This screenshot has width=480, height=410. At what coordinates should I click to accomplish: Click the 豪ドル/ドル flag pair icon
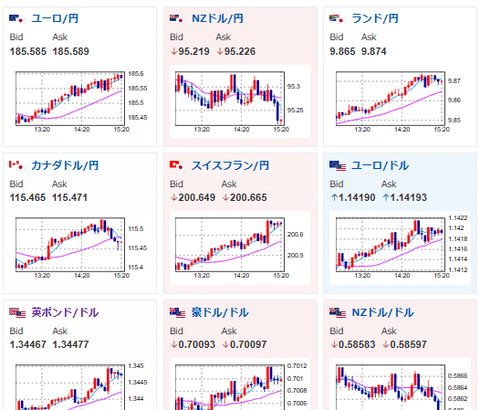pos(177,312)
